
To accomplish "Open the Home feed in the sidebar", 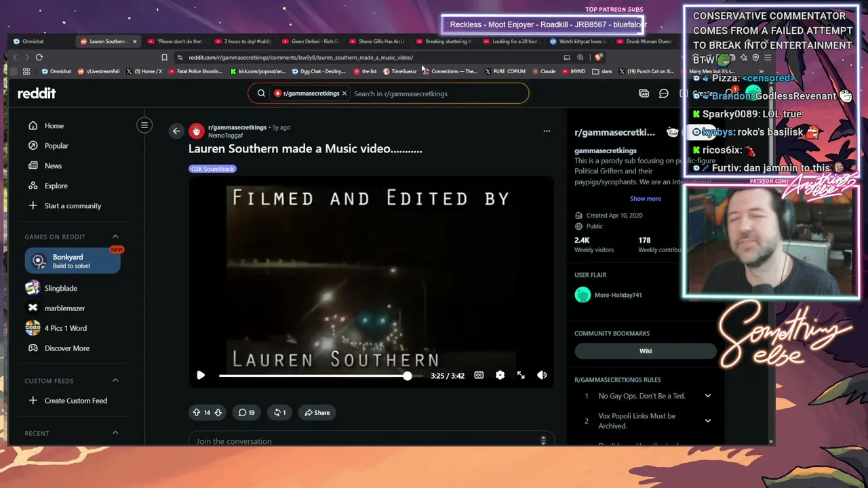I will point(54,125).
